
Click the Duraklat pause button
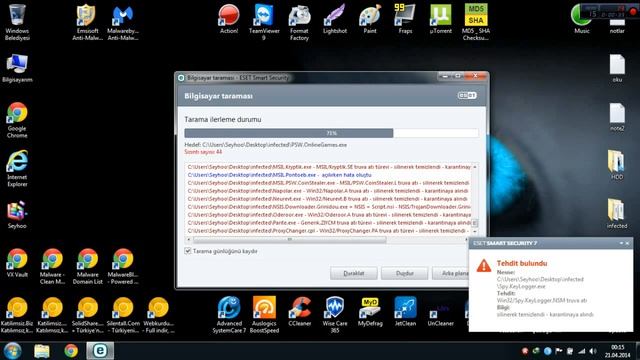[353, 273]
